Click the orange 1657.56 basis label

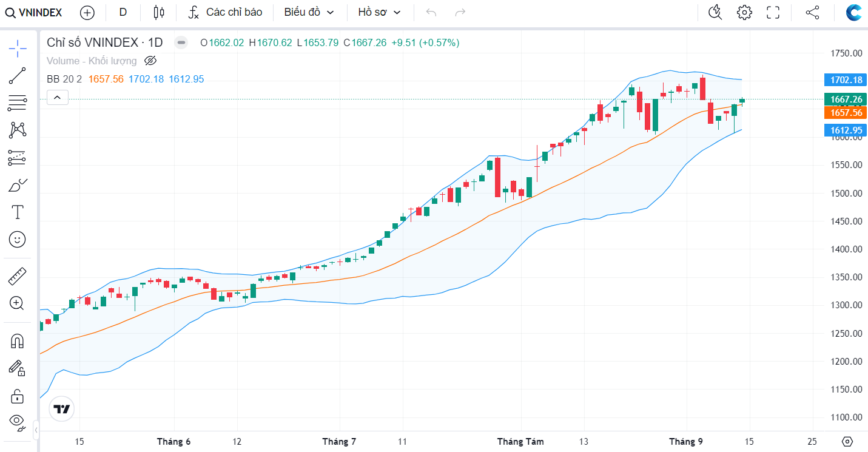click(x=846, y=113)
